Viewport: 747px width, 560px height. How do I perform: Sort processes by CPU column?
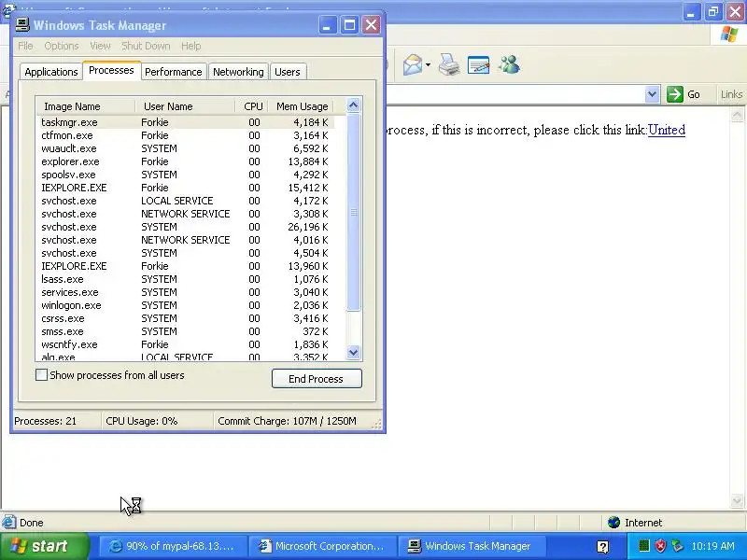tap(251, 106)
